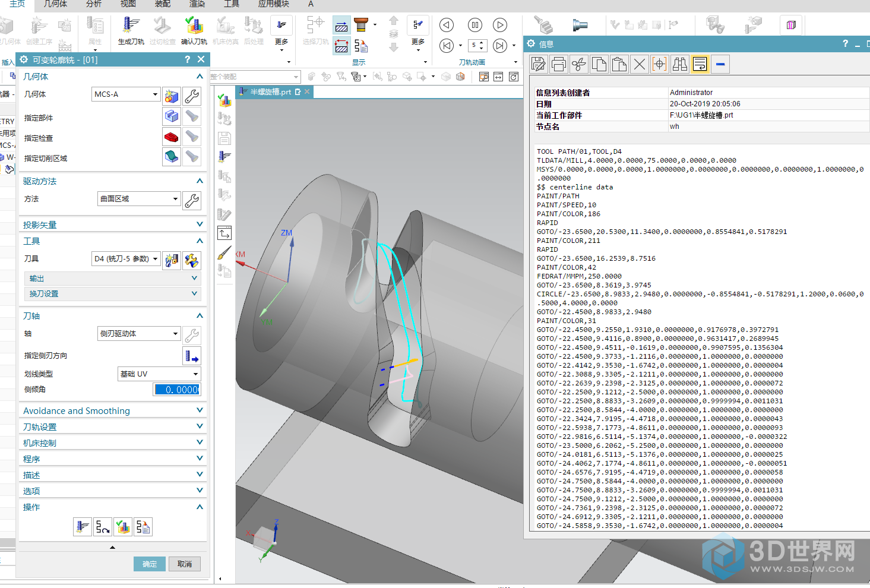Click the pause animation button
Image resolution: width=870 pixels, height=588 pixels.
point(475,25)
